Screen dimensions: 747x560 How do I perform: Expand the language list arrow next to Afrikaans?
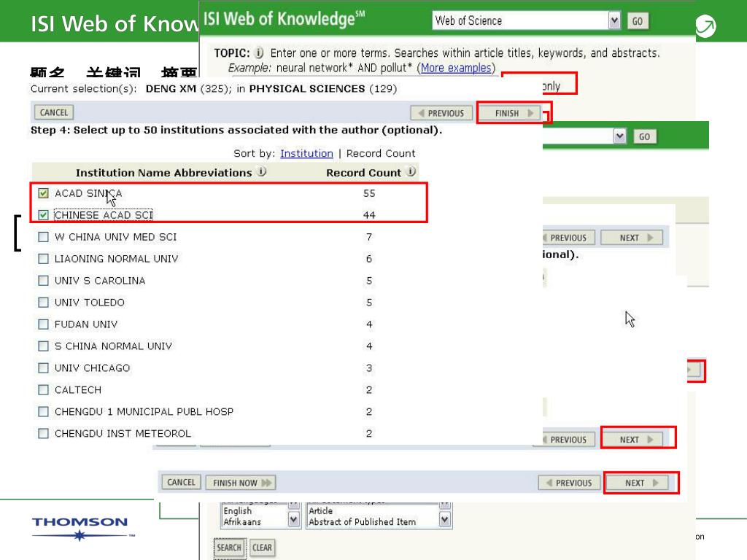click(x=294, y=519)
